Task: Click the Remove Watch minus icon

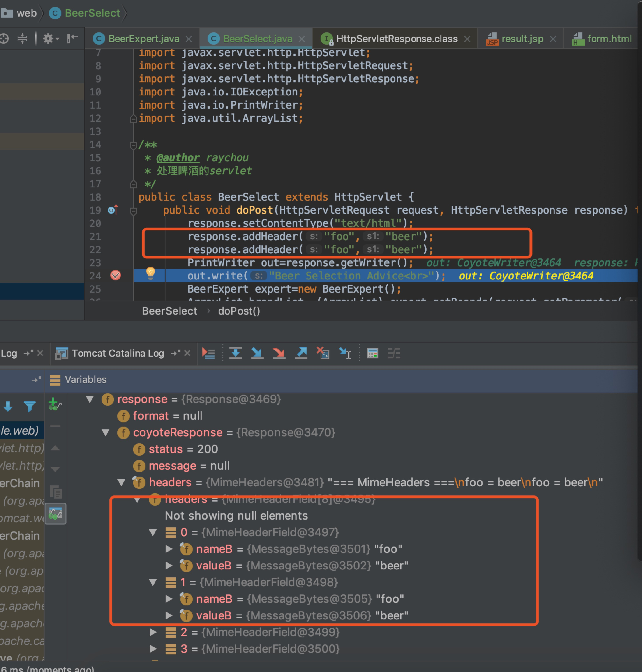Action: pyautogui.click(x=55, y=426)
